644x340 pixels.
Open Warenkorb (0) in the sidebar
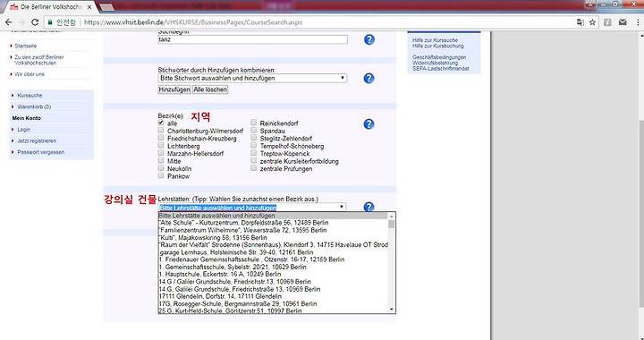34,106
